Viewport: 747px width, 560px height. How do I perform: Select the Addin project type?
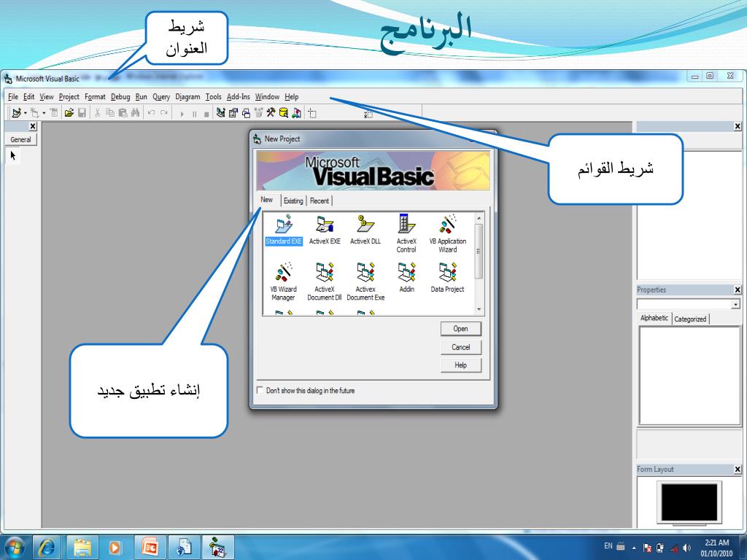pos(406,277)
